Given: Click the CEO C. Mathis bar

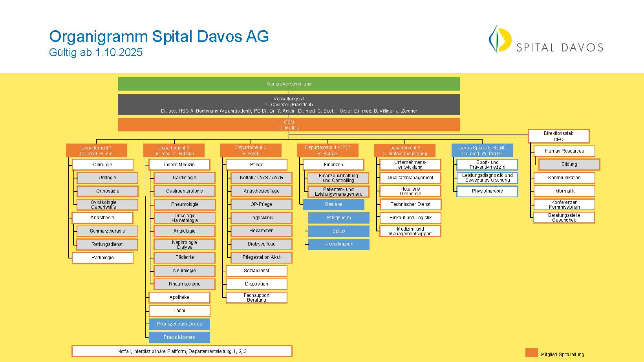Looking at the screenshot, I should [x=289, y=125].
